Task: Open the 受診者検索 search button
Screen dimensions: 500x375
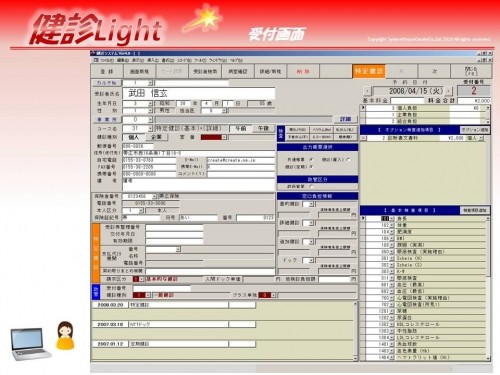Action: point(205,71)
